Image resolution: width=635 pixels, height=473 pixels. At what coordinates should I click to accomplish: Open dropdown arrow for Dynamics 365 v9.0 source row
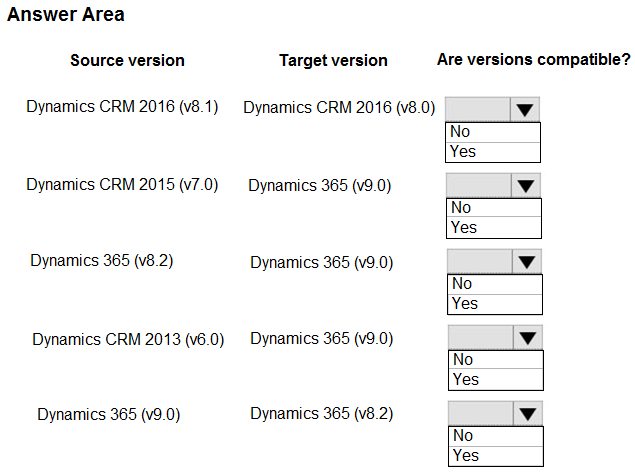coord(528,413)
